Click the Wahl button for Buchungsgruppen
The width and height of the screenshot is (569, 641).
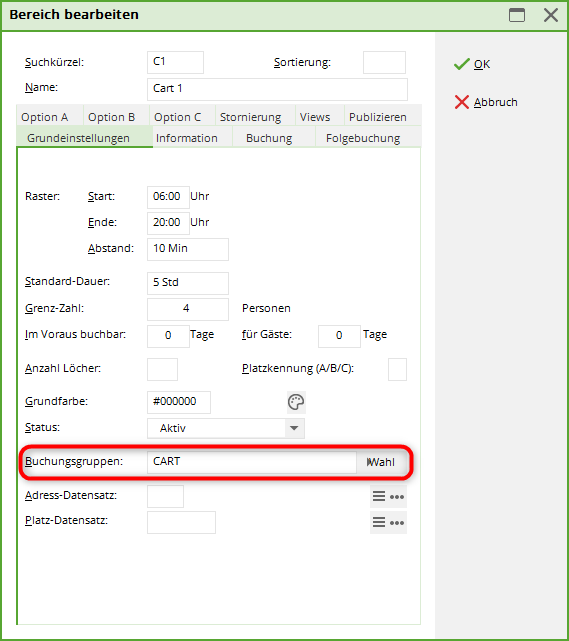click(x=381, y=462)
